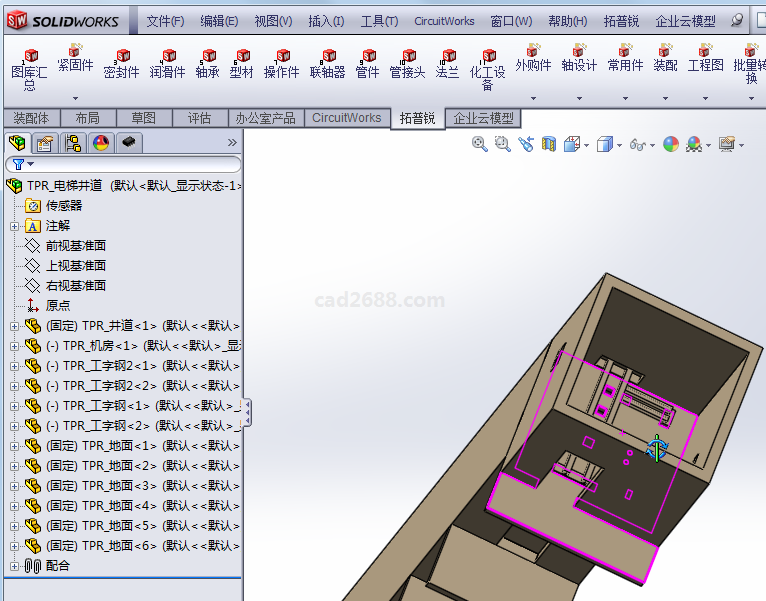Select the Zoom to Area tool

coord(502,144)
